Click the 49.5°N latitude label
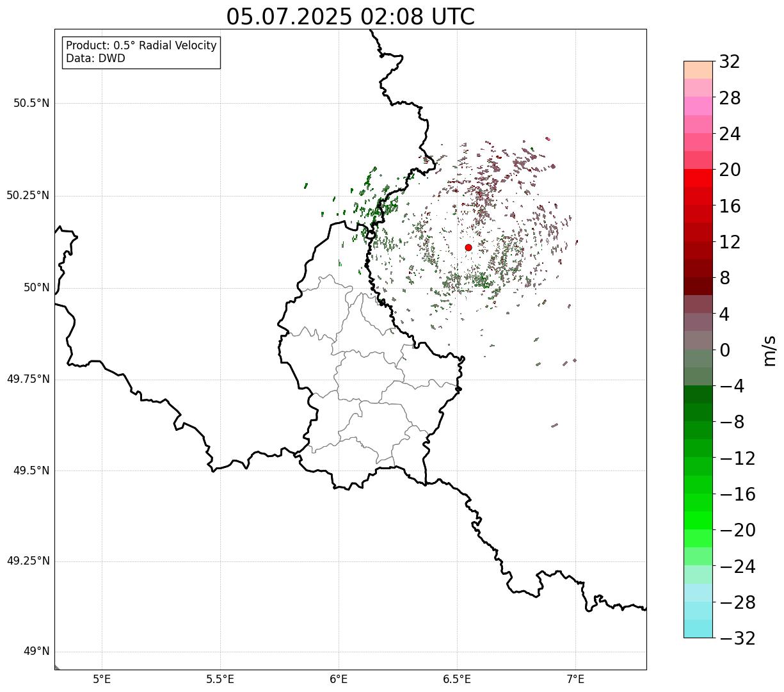 tap(31, 471)
